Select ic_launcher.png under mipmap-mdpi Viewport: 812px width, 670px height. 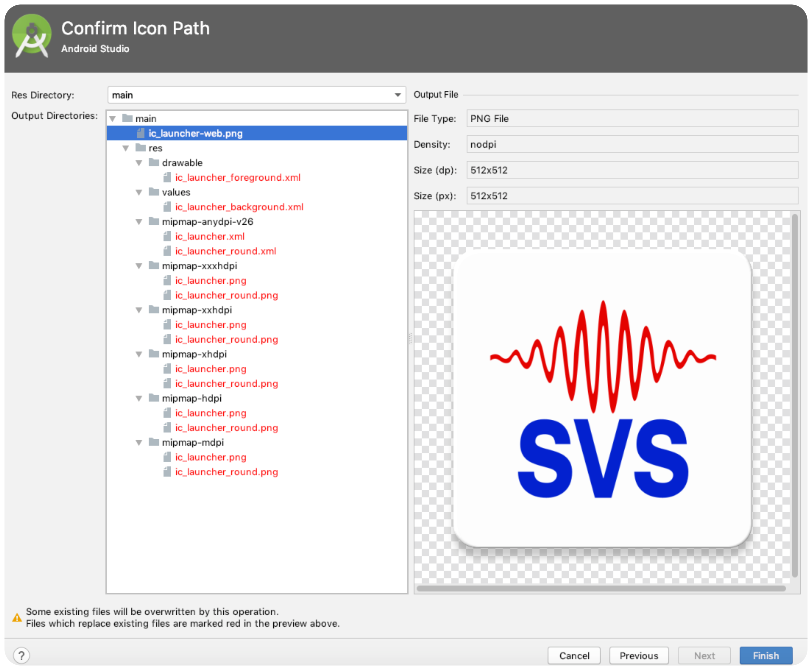pyautogui.click(x=210, y=457)
